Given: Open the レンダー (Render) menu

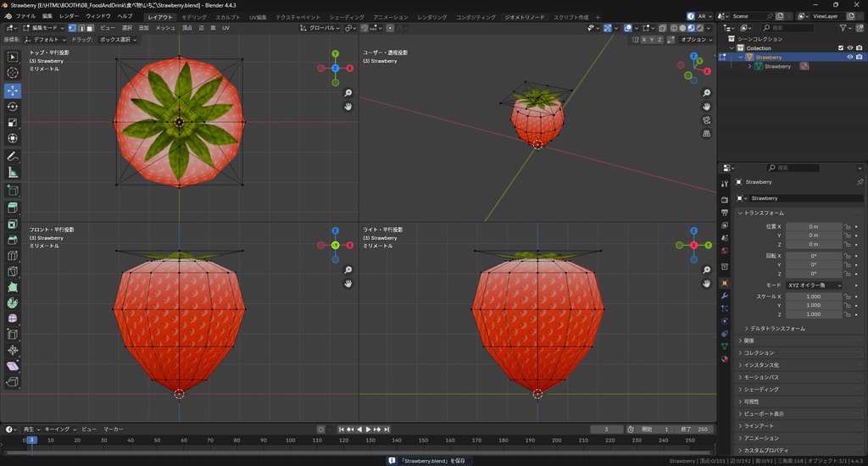Looking at the screenshot, I should 69,16.
